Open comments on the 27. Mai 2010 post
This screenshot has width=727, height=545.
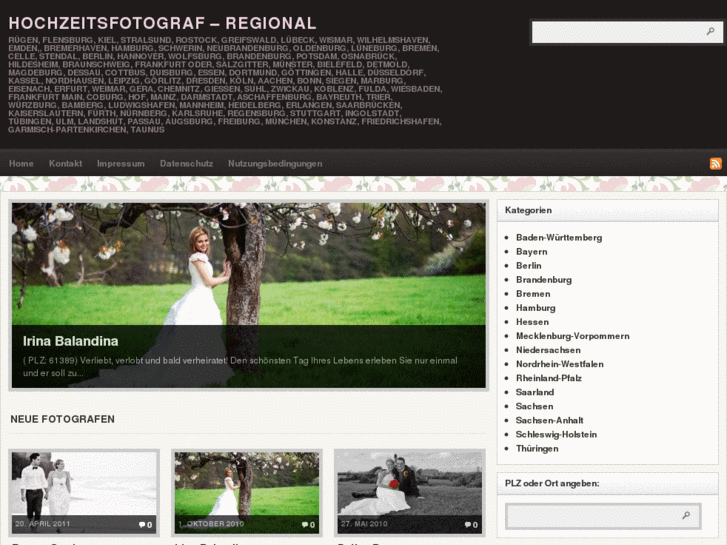coord(471,525)
